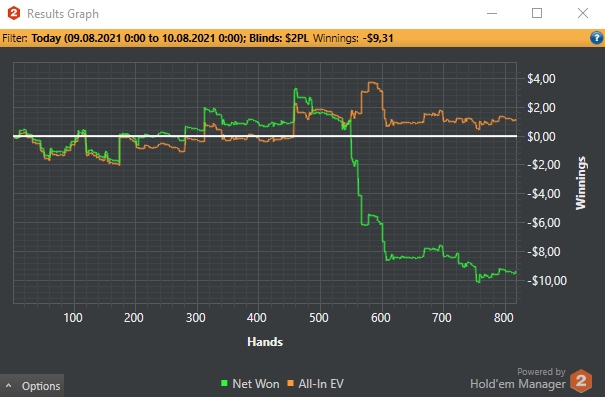Click the Net Won green legend swatch

[x=224, y=383]
